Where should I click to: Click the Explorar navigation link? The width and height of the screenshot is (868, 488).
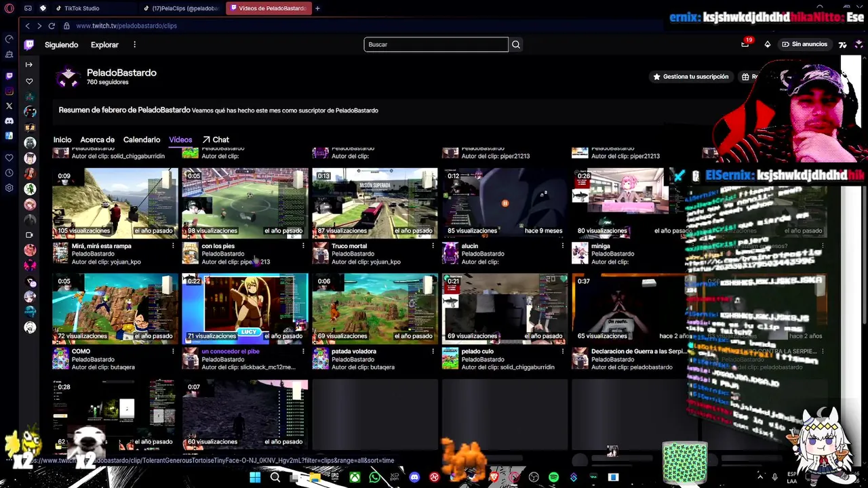104,45
